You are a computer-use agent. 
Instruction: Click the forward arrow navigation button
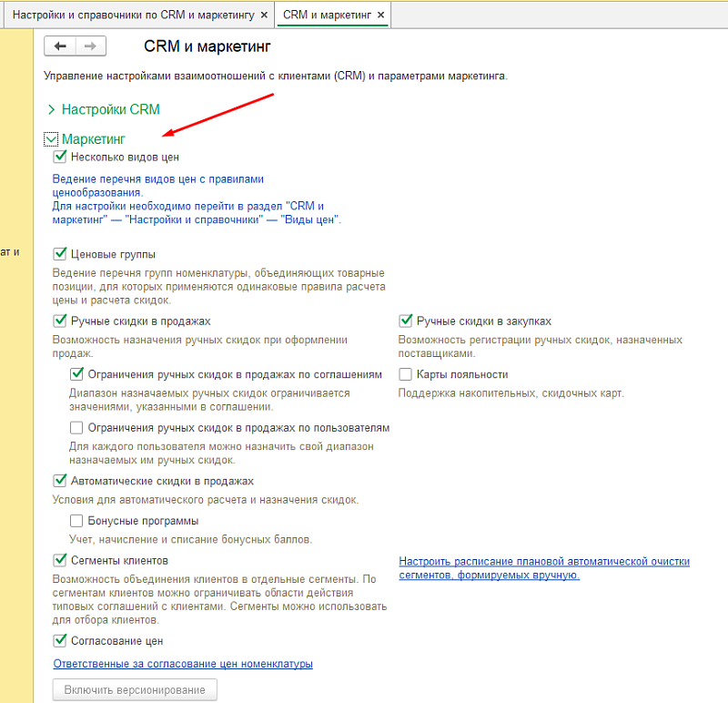89,46
